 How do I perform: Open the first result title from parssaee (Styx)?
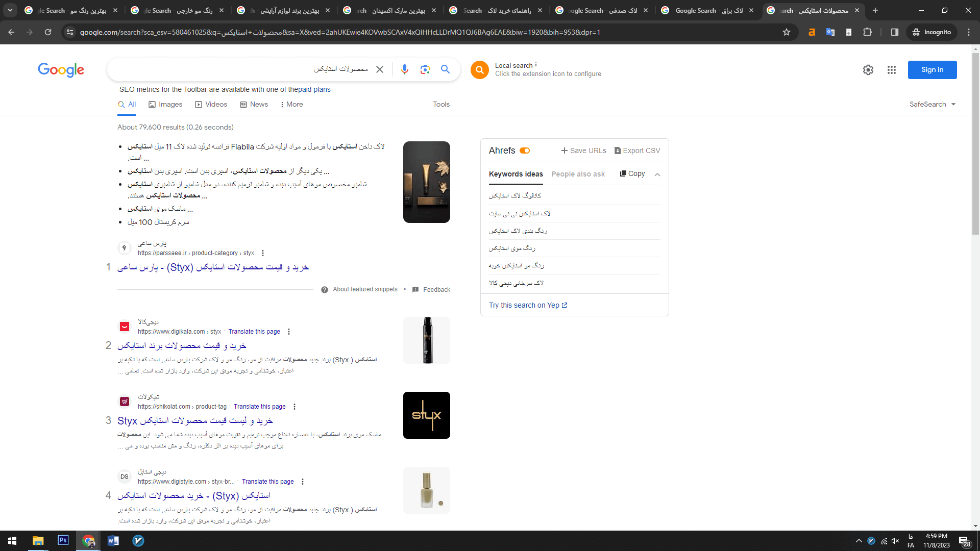(x=213, y=267)
